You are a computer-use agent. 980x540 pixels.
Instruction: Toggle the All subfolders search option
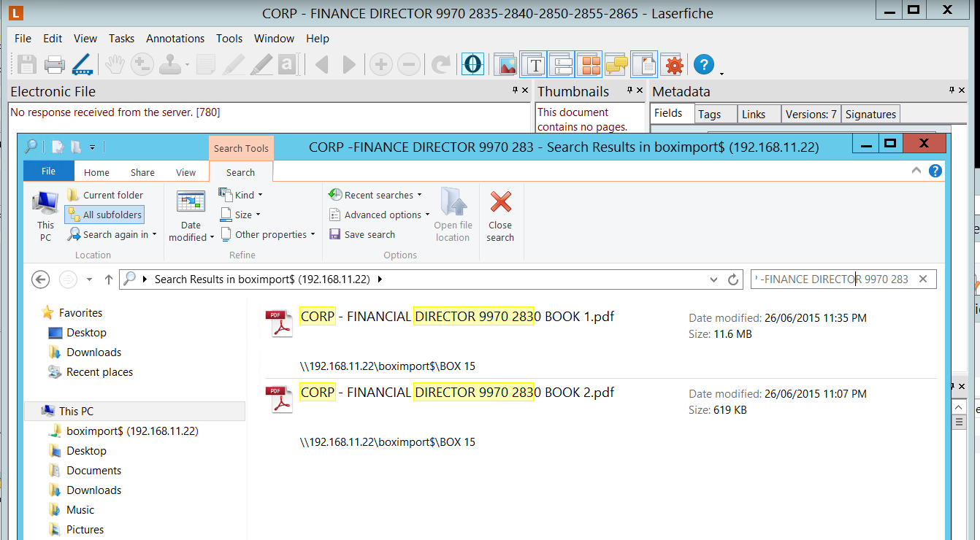click(x=104, y=215)
